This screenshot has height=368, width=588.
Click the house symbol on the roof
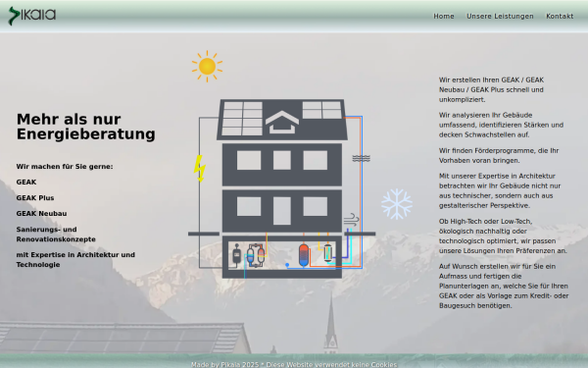point(282,123)
